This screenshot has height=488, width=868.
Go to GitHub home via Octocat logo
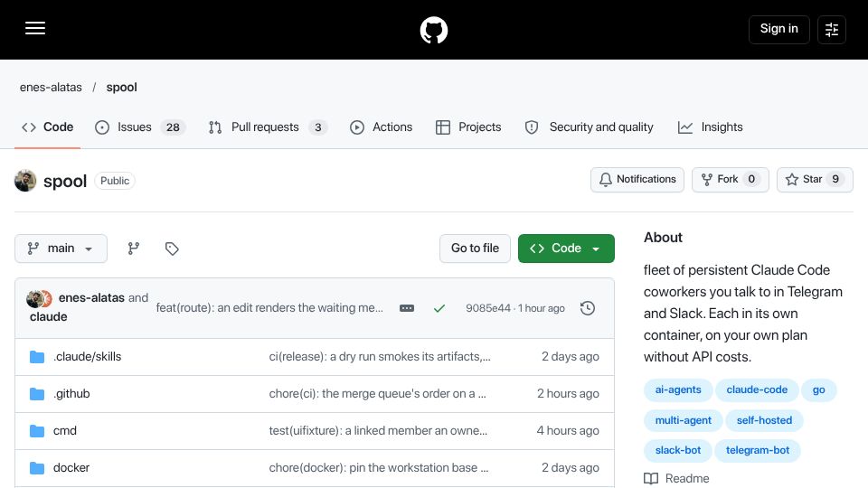[433, 30]
